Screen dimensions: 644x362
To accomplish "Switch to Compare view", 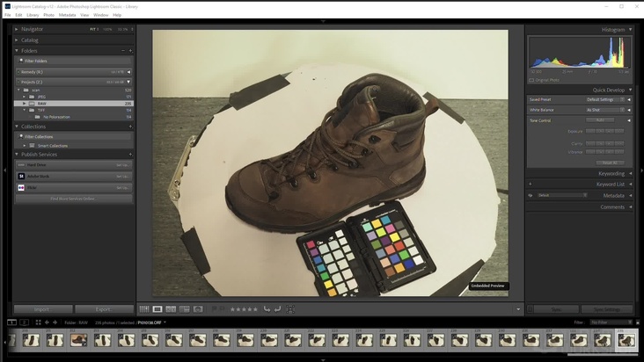I will tap(171, 309).
